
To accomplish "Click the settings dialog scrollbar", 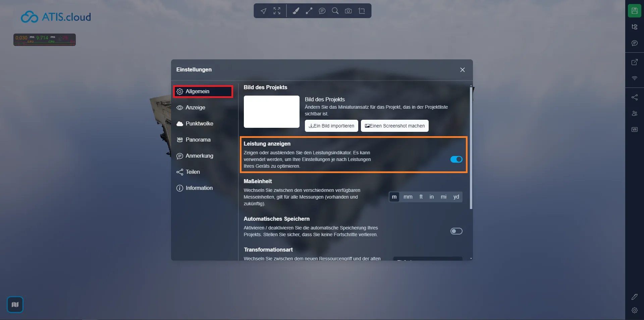I will 471,148.
